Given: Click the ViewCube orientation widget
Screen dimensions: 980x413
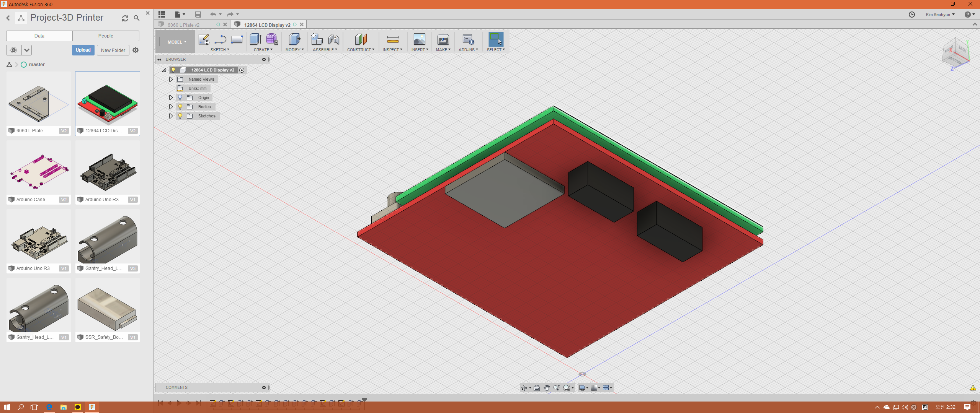Looking at the screenshot, I should pyautogui.click(x=956, y=54).
